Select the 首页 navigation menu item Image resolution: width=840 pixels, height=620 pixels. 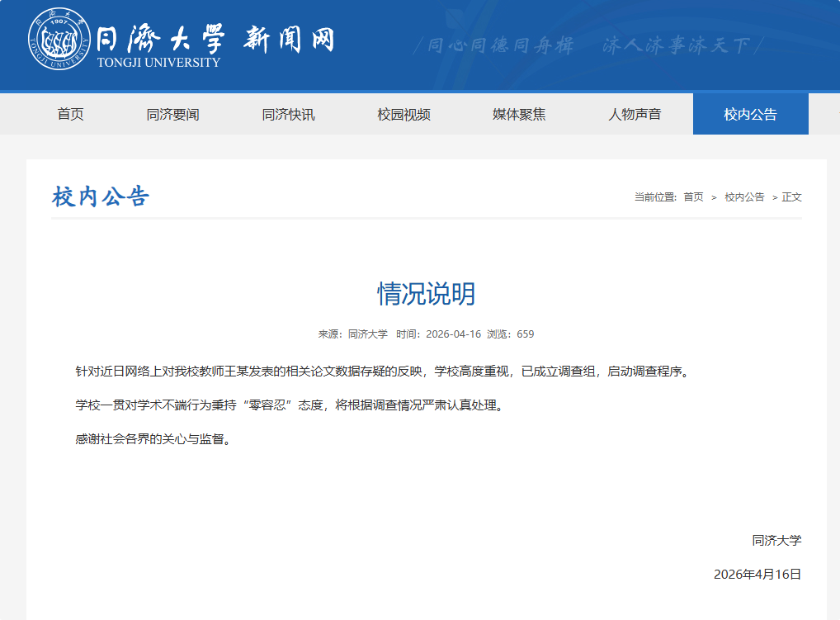pos(71,114)
